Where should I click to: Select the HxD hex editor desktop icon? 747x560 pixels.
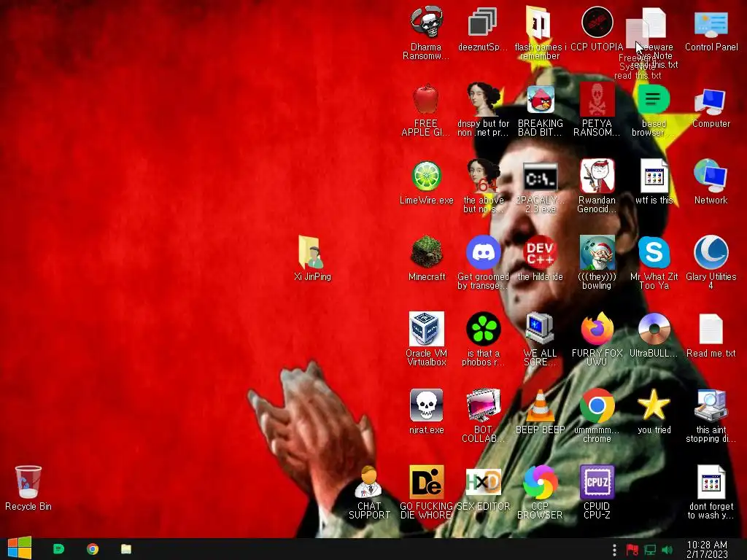483,483
